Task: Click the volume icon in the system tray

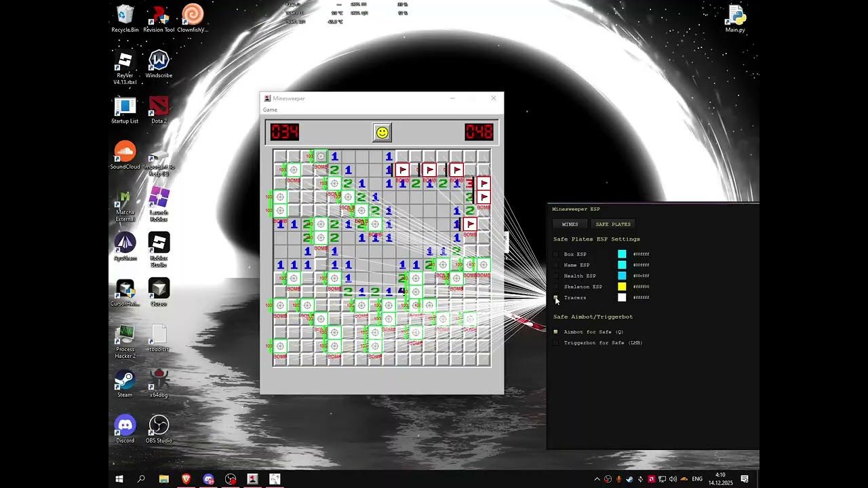Action: tap(673, 479)
